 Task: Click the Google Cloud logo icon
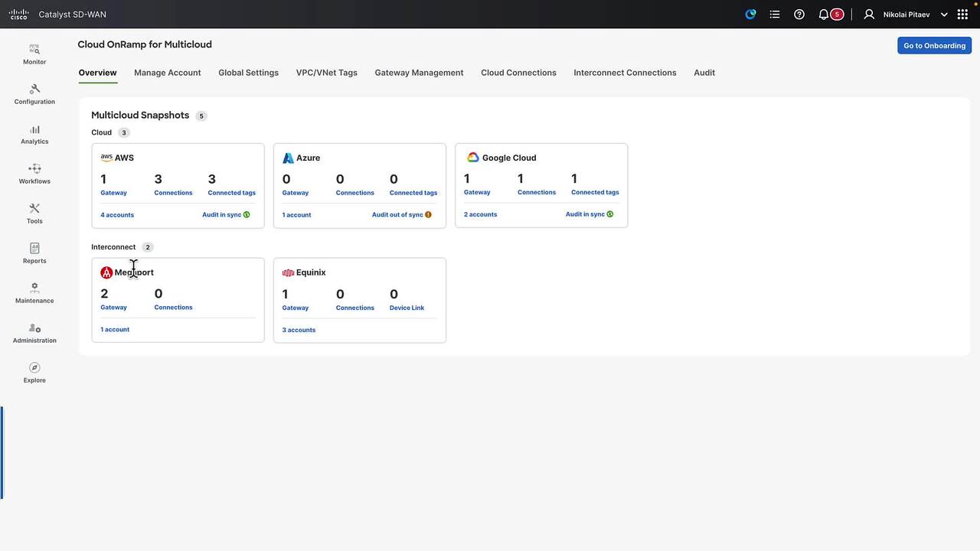[x=473, y=157]
